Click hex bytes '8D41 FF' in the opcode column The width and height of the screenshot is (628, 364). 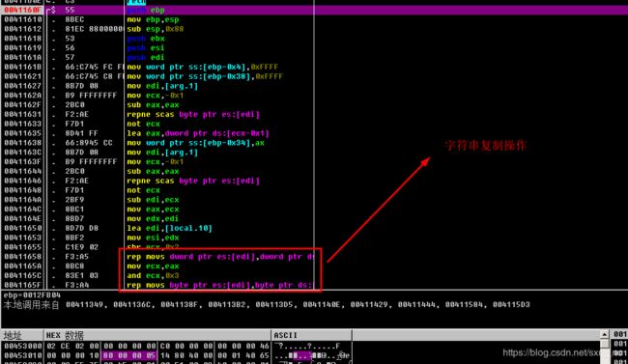pyautogui.click(x=81, y=133)
